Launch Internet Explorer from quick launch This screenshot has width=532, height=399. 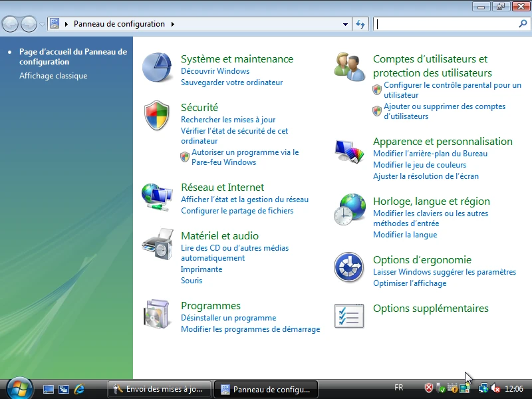[x=79, y=389]
